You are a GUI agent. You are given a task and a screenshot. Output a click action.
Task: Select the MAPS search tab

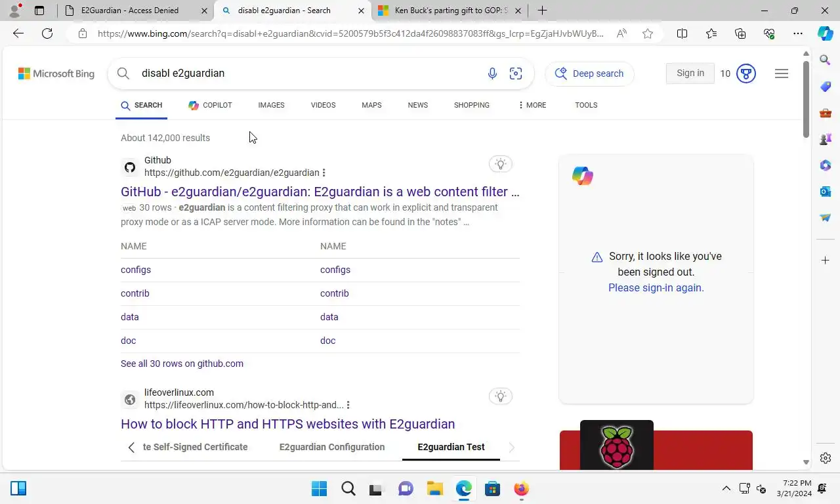(x=371, y=105)
